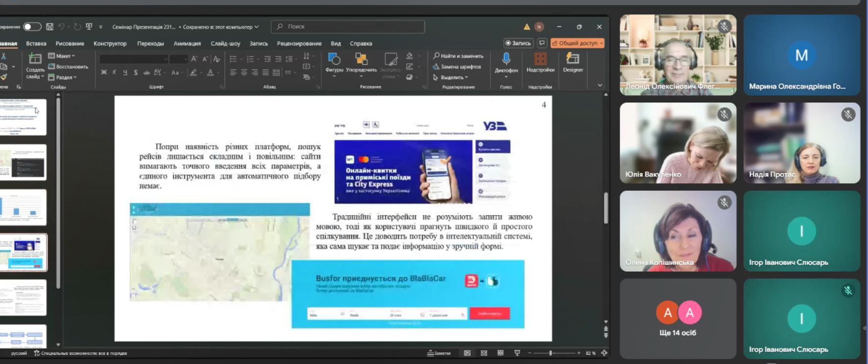868x364 pixels.
Task: Expand the Section (Раздел) dropdown
Action: coord(63,77)
